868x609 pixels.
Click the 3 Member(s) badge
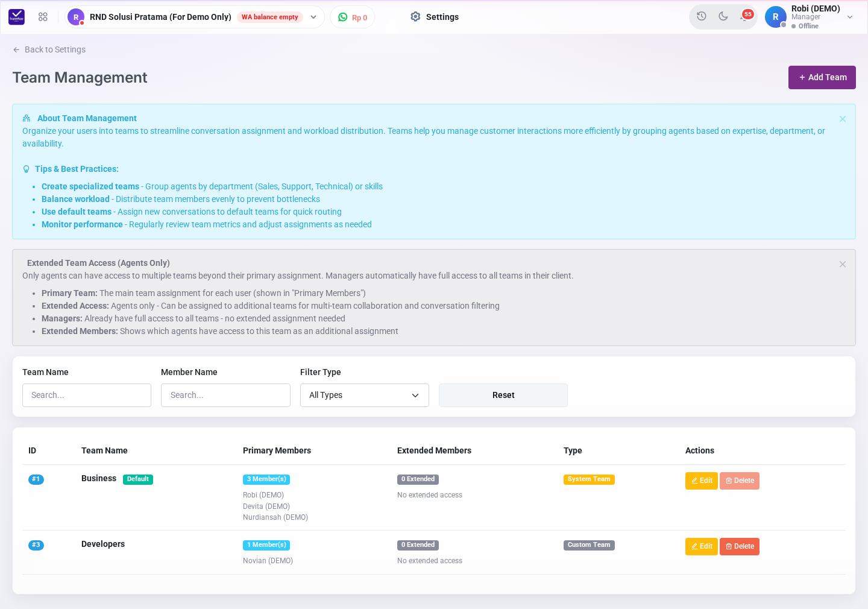click(266, 479)
